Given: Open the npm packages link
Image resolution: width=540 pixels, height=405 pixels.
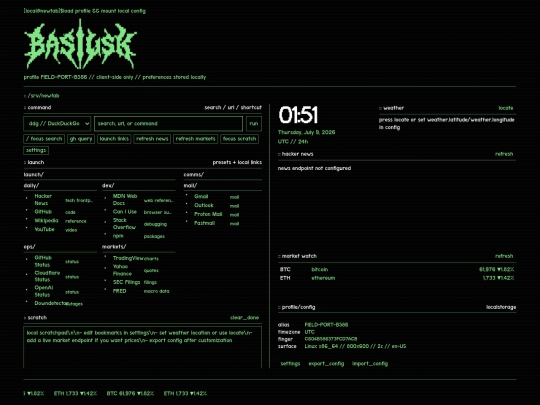Looking at the screenshot, I should 118,236.
